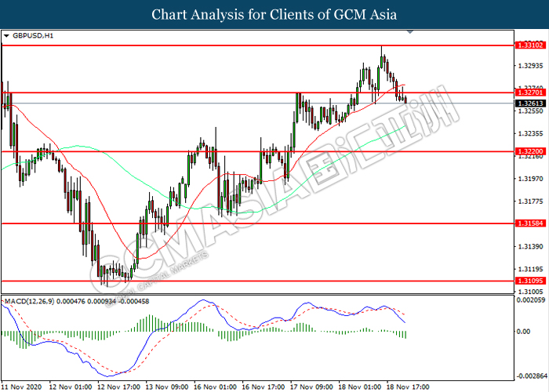Select the 1.33102 resistance price label
This screenshot has height=392, width=549.
[530, 45]
